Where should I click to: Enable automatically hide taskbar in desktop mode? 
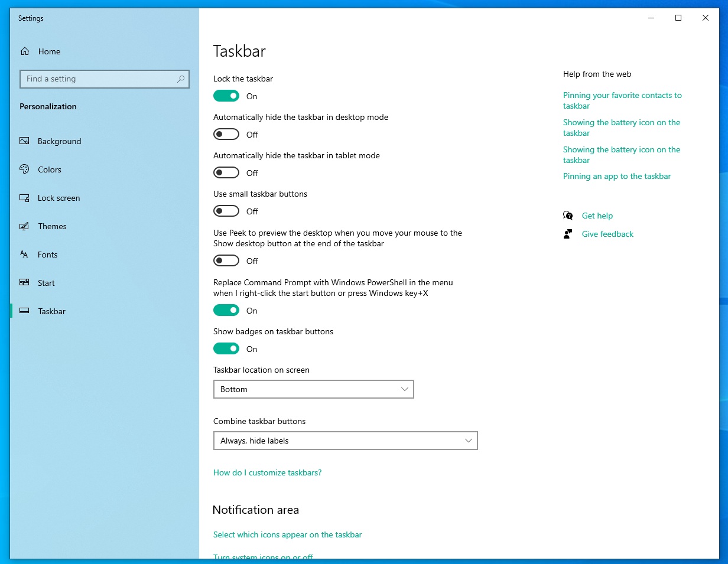226,134
